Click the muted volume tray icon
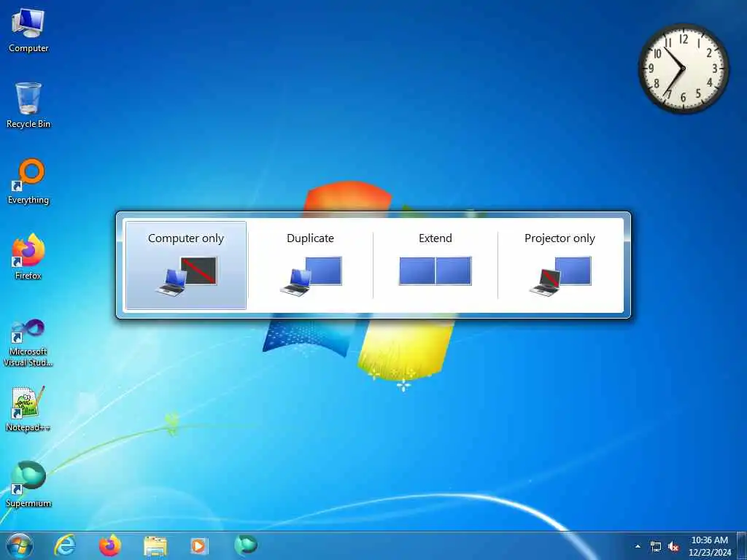 click(673, 547)
